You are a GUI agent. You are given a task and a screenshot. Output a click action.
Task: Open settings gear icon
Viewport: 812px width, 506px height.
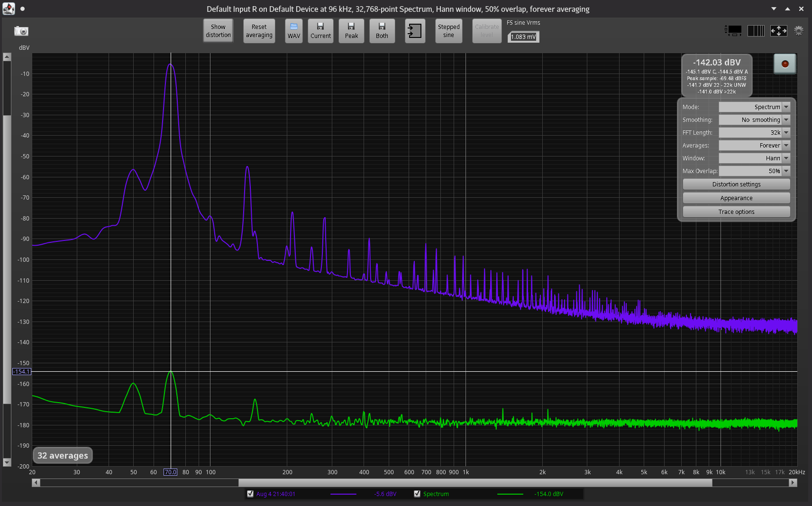pyautogui.click(x=799, y=31)
